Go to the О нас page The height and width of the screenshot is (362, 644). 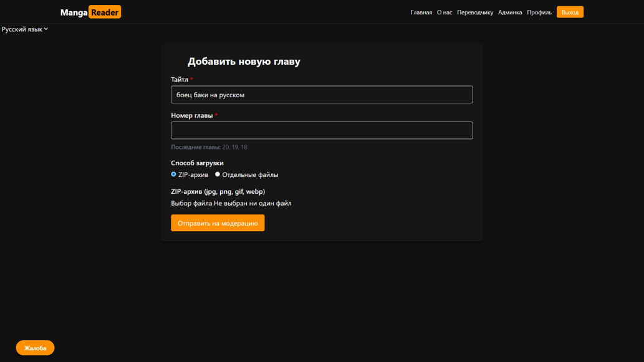point(445,12)
